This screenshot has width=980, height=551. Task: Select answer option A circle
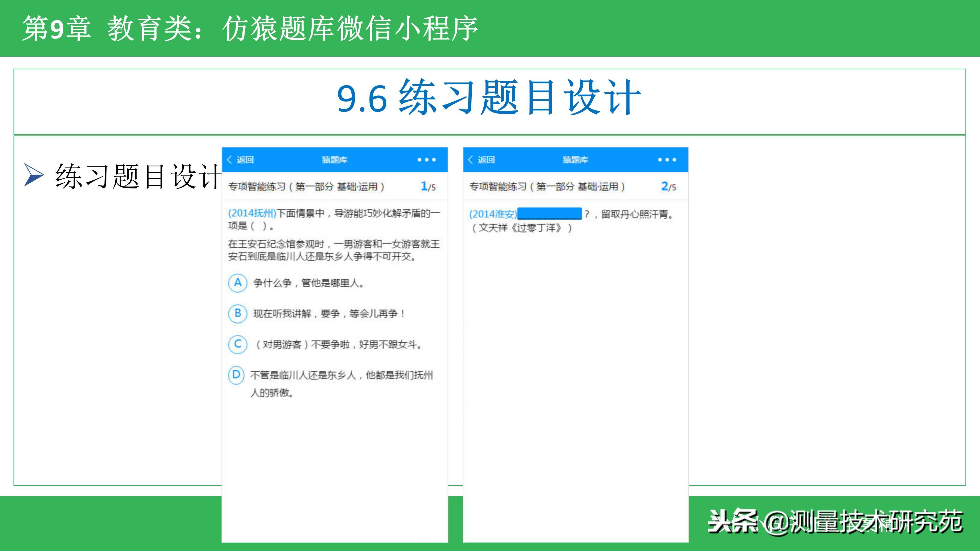[x=238, y=283]
